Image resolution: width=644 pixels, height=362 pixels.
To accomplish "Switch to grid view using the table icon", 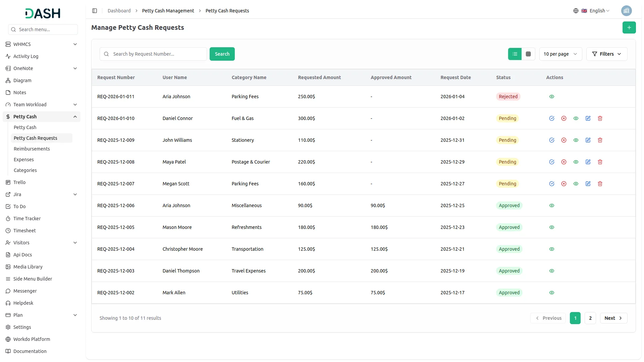I will [528, 54].
